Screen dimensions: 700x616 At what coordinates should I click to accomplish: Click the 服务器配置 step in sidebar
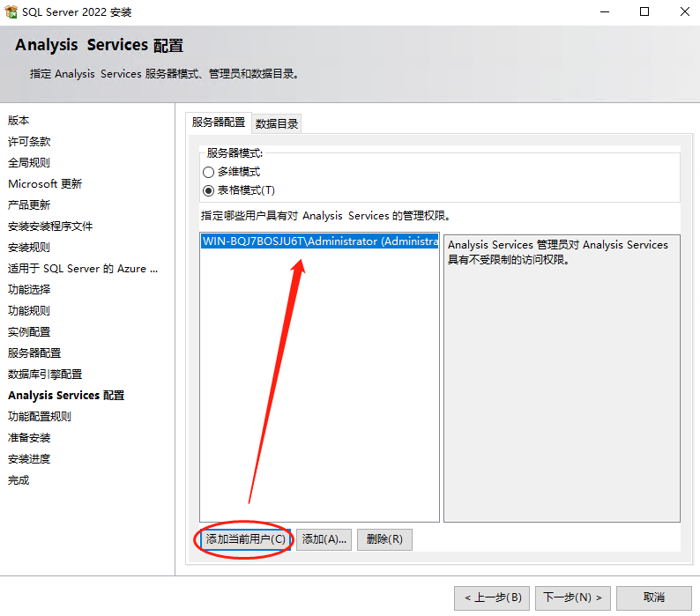click(34, 353)
